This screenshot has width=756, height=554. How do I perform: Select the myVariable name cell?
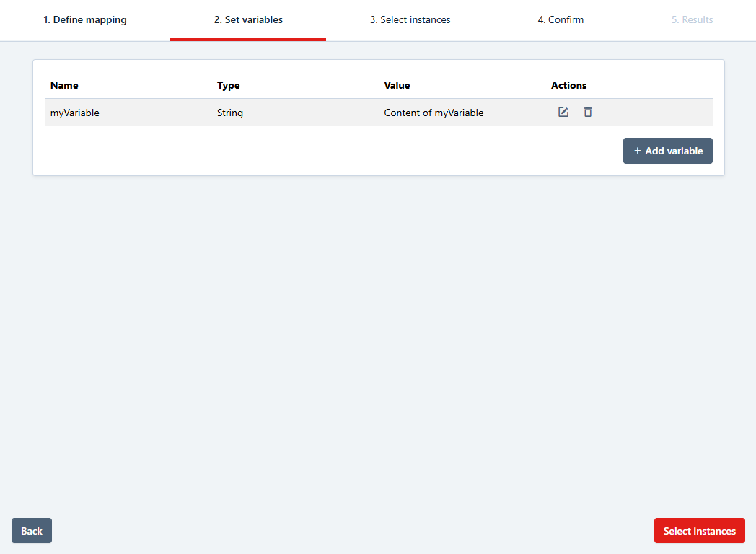[x=75, y=113]
